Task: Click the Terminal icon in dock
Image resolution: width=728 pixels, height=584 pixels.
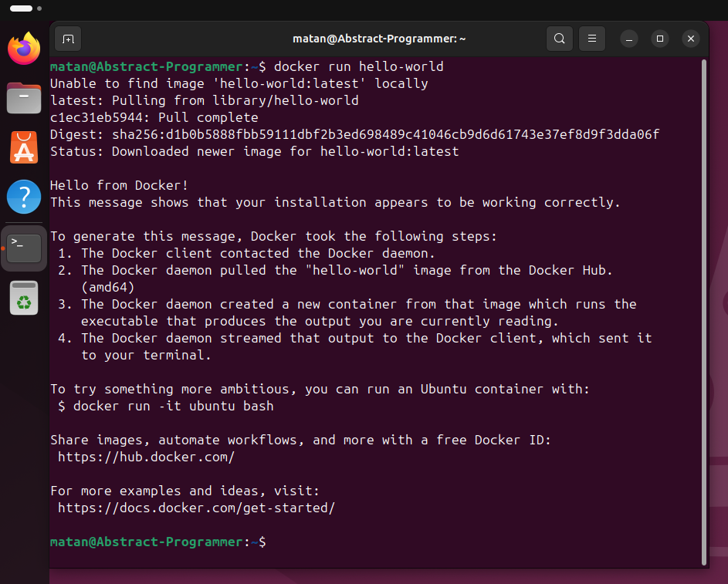Action: 24,248
